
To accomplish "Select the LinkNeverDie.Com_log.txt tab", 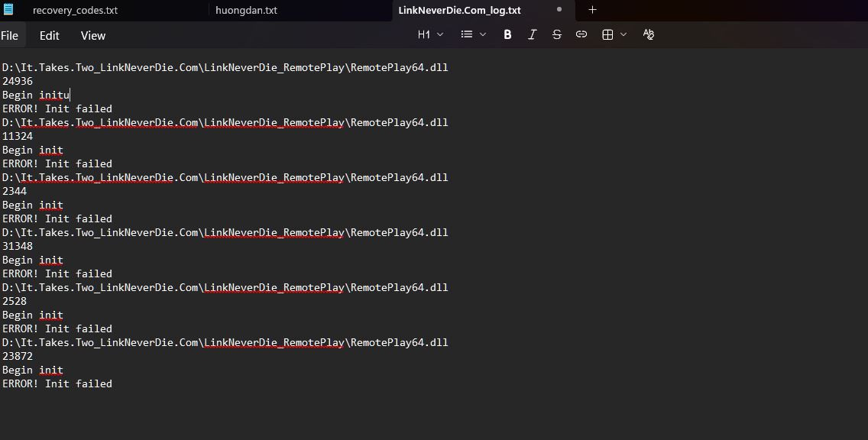I will (459, 10).
